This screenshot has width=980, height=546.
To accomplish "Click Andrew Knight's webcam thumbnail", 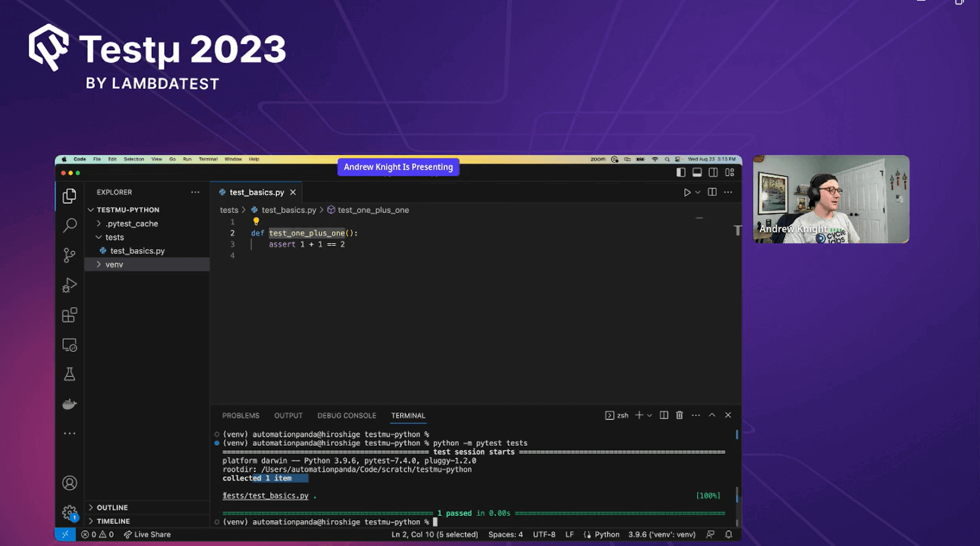I will [x=831, y=199].
